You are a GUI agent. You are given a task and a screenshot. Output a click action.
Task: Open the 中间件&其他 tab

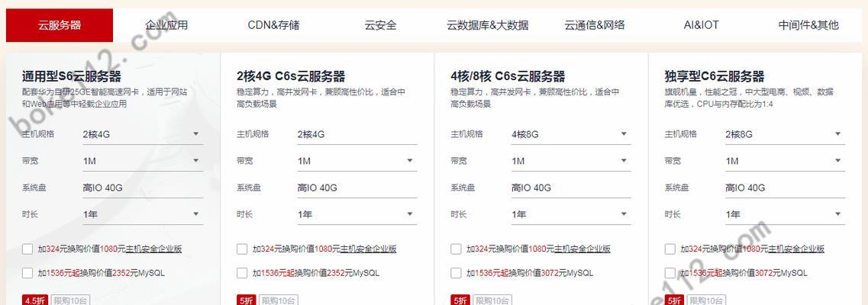tap(808, 25)
